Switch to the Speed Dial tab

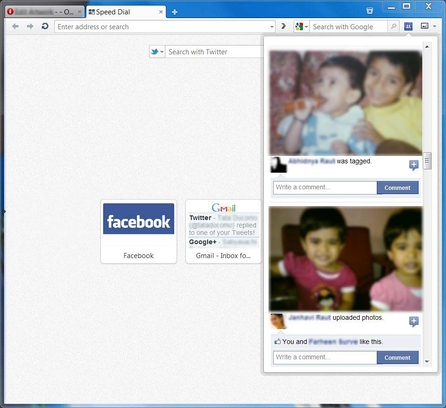[126, 12]
